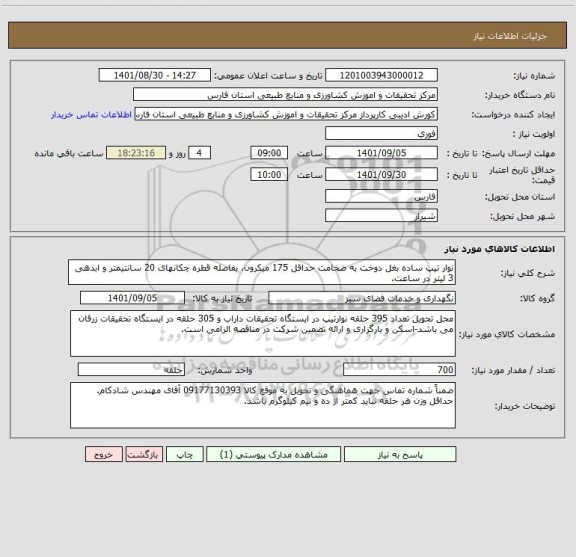Click the unit of measure field 'حلقه'
The height and width of the screenshot is (557, 576).
[131, 370]
